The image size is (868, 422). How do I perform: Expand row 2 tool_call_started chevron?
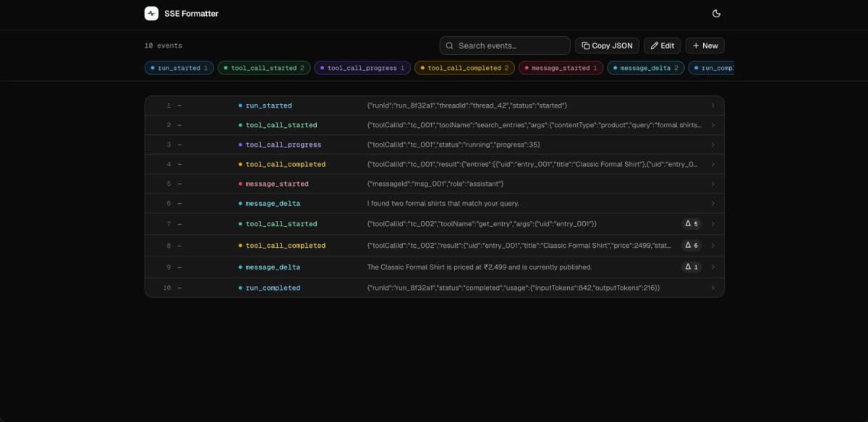[712, 125]
